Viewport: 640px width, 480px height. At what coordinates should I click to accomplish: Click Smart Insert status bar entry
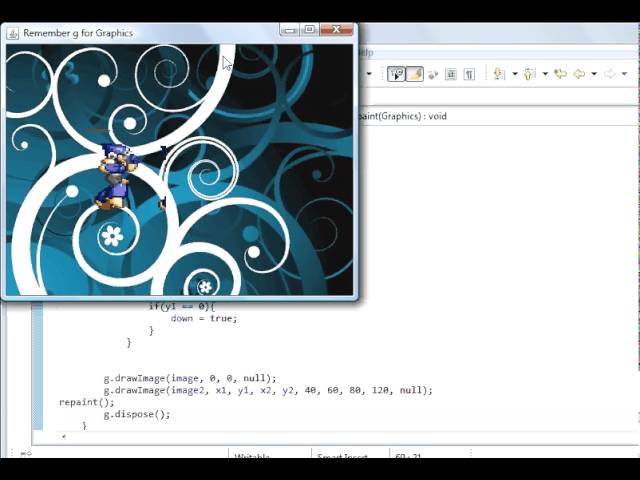[x=342, y=456]
